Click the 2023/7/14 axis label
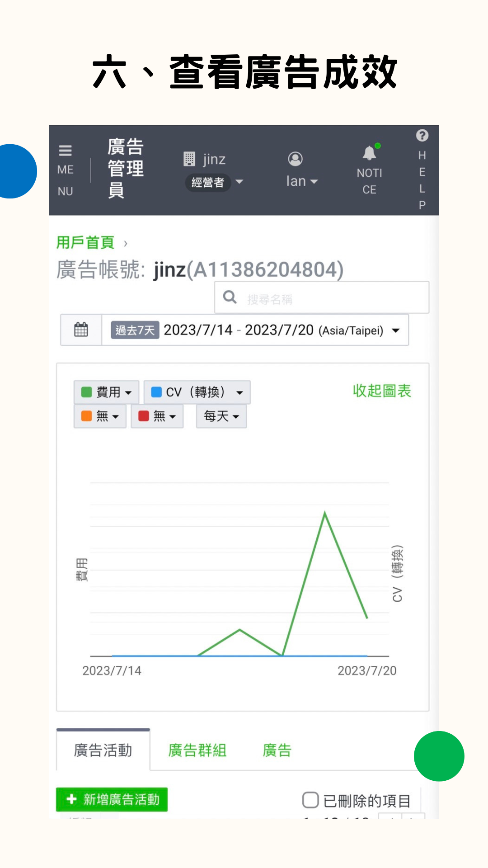Screen dimensions: 488x868 pyautogui.click(x=112, y=670)
